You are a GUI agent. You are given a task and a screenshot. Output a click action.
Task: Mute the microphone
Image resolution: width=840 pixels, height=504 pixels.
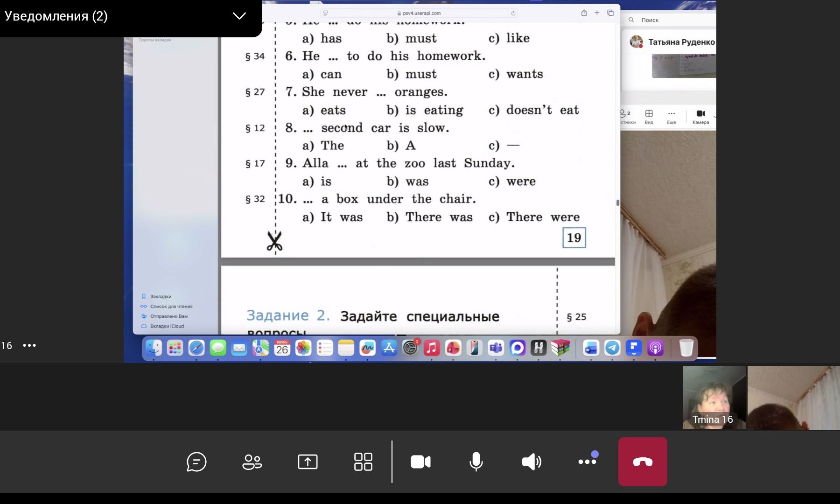476,462
